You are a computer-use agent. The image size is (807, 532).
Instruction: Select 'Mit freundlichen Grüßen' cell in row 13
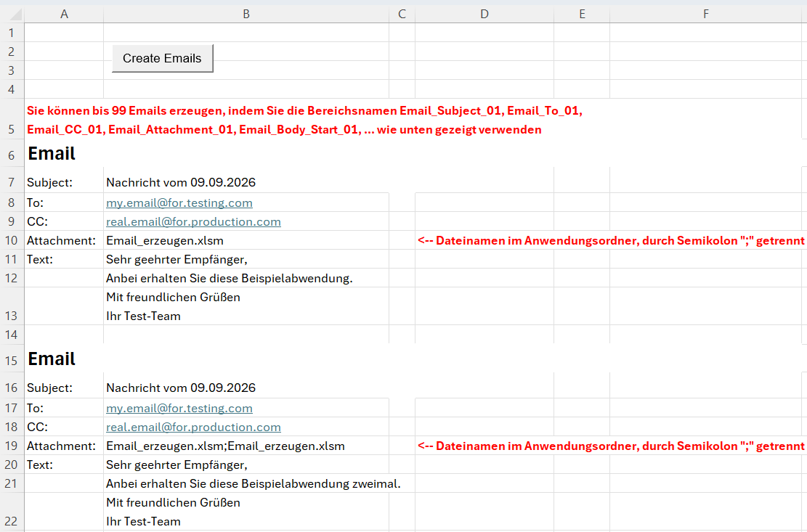point(173,297)
